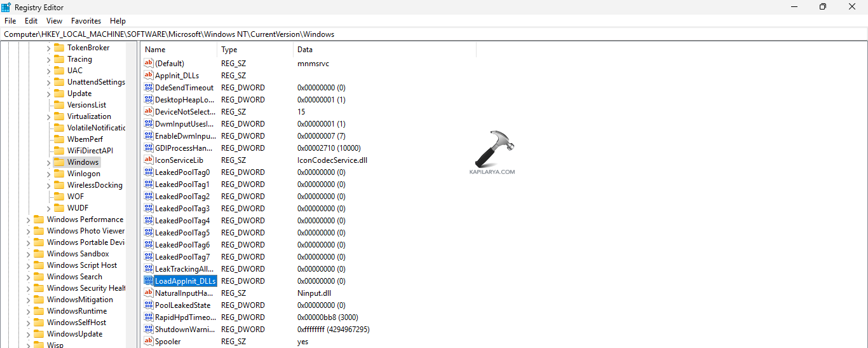Click the WOF folder icon
The image size is (868, 348).
(x=59, y=197)
